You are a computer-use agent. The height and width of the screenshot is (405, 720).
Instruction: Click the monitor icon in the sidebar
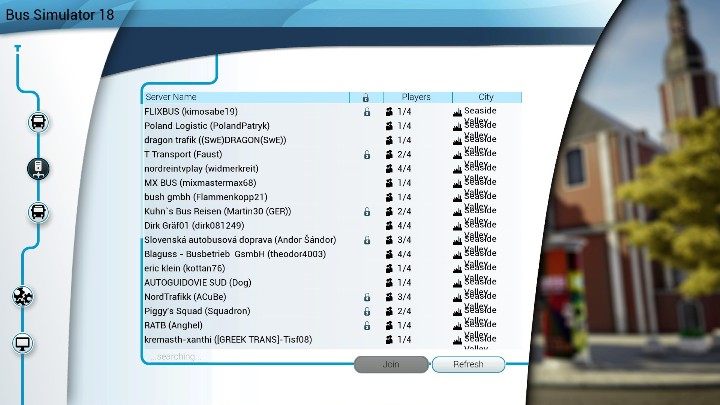(24, 344)
